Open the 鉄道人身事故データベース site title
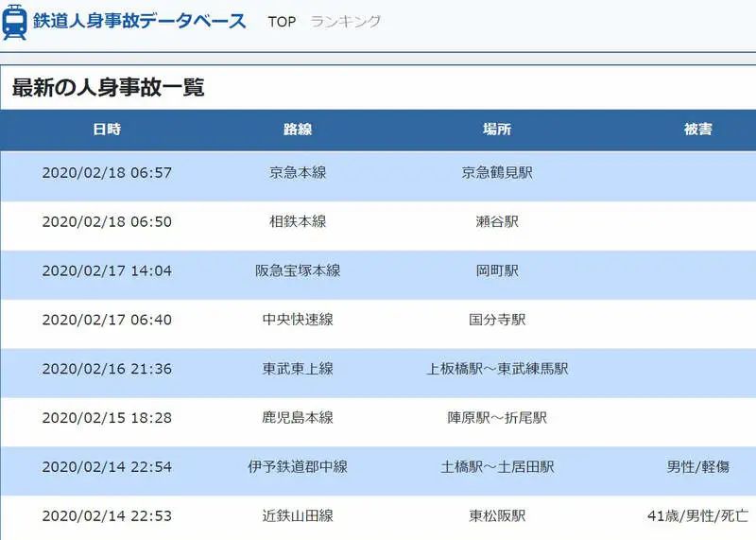The height and width of the screenshot is (540, 756). point(139,22)
